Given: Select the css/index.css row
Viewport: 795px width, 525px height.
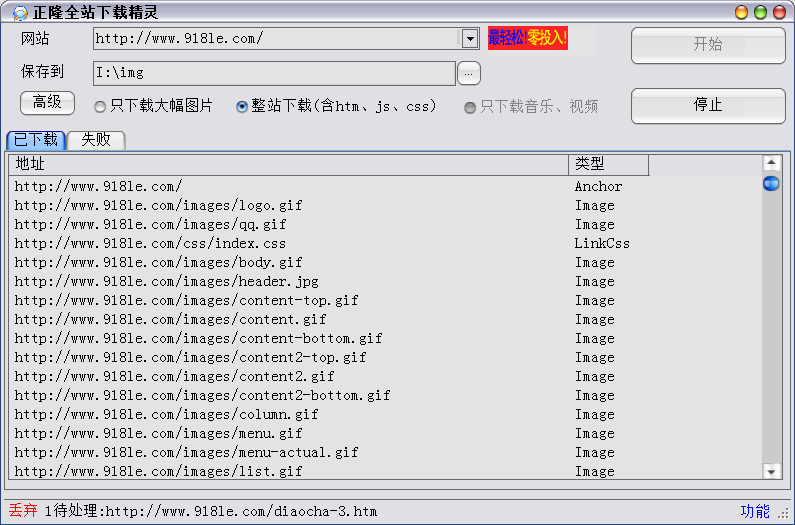Looking at the screenshot, I should [385, 243].
